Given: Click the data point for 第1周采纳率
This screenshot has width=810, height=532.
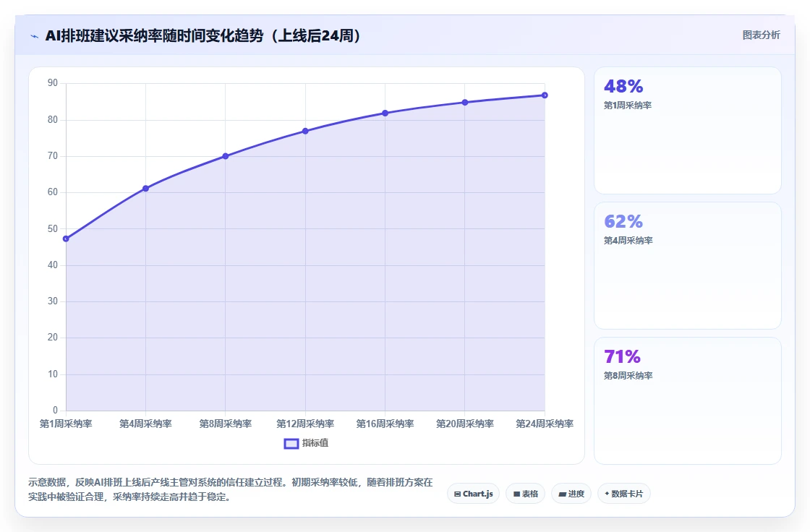Looking at the screenshot, I should (66, 239).
